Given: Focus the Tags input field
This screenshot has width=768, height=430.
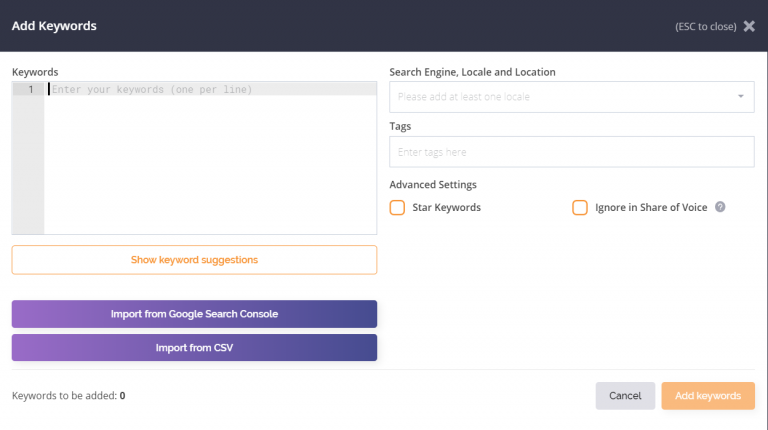Looking at the screenshot, I should tap(571, 152).
